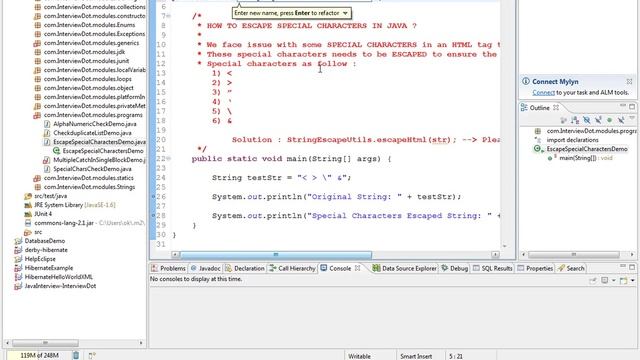
Task: Click the Outline horizontal scrollbar thumb
Action: 573,255
